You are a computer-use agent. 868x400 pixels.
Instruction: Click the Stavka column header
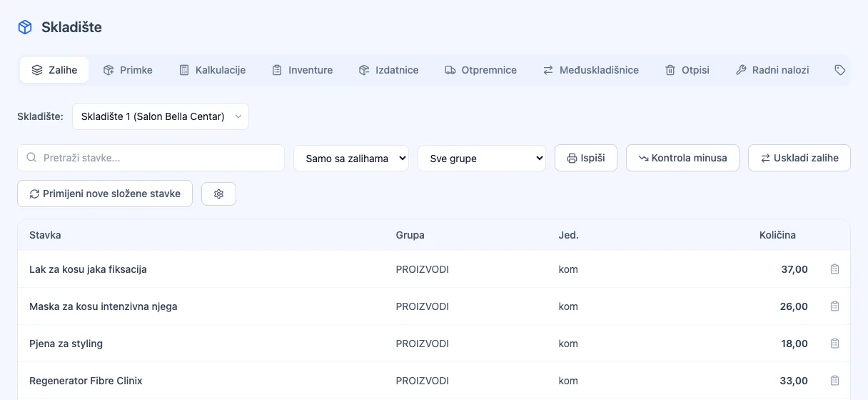coord(45,235)
